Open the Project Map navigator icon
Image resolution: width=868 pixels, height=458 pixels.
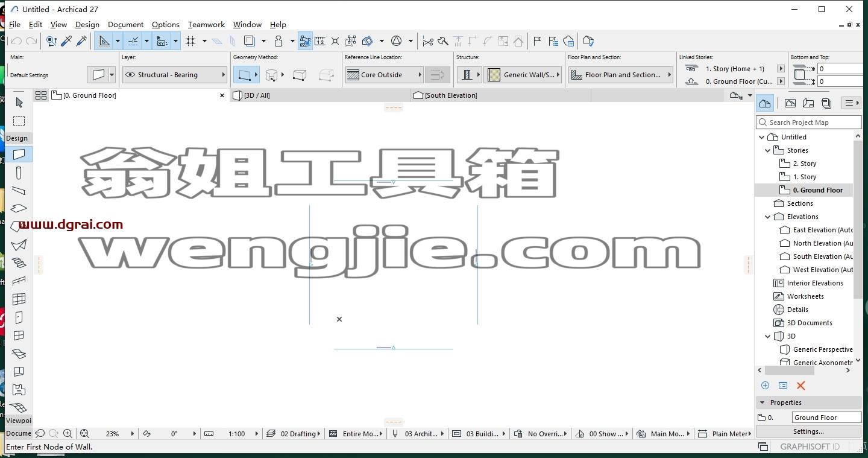[x=765, y=103]
